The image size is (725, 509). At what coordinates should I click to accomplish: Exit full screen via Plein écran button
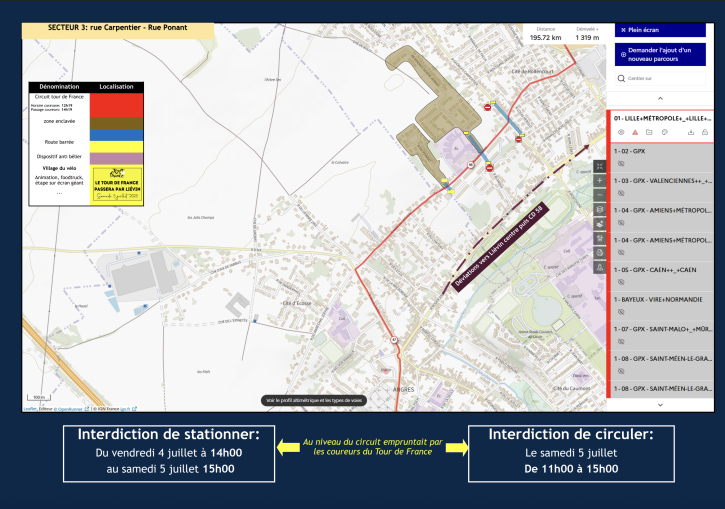tap(660, 30)
